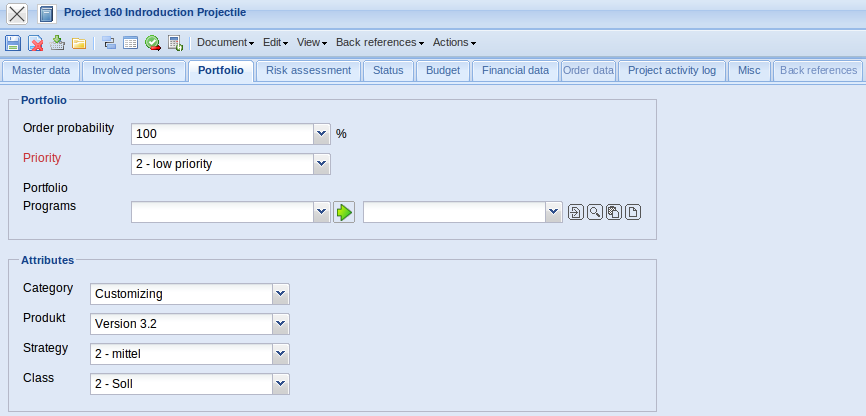Expand the Order probability dropdown
This screenshot has height=416, width=866.
coord(321,133)
